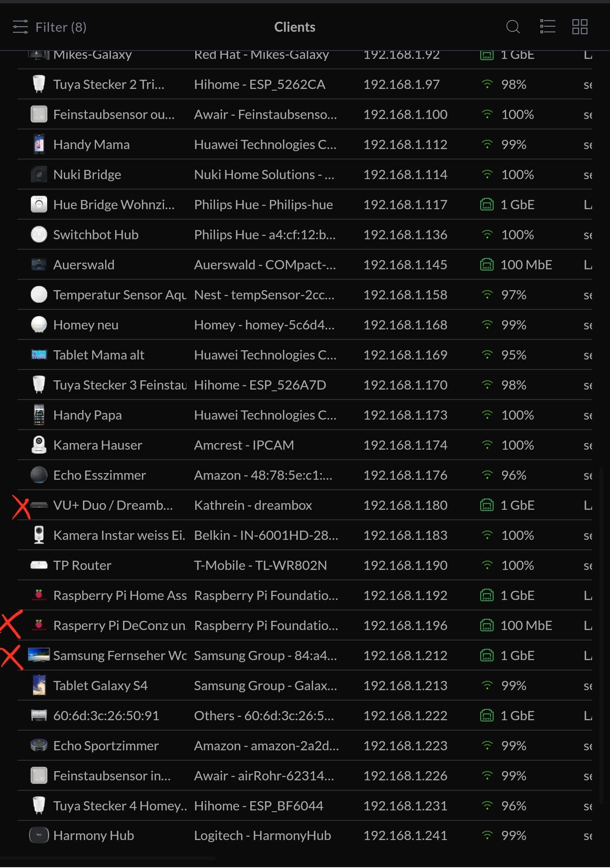This screenshot has width=610, height=868.
Task: Click the search magnifier icon
Action: (x=513, y=27)
